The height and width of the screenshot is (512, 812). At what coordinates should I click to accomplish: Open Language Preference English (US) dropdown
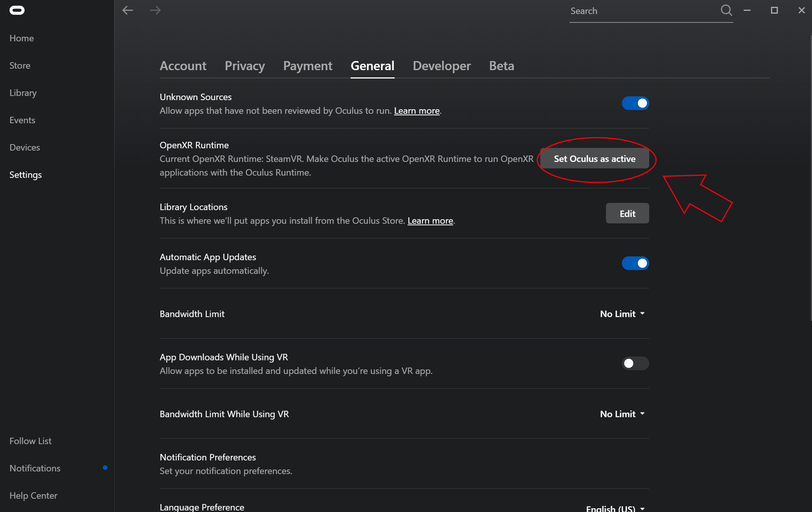coord(615,508)
